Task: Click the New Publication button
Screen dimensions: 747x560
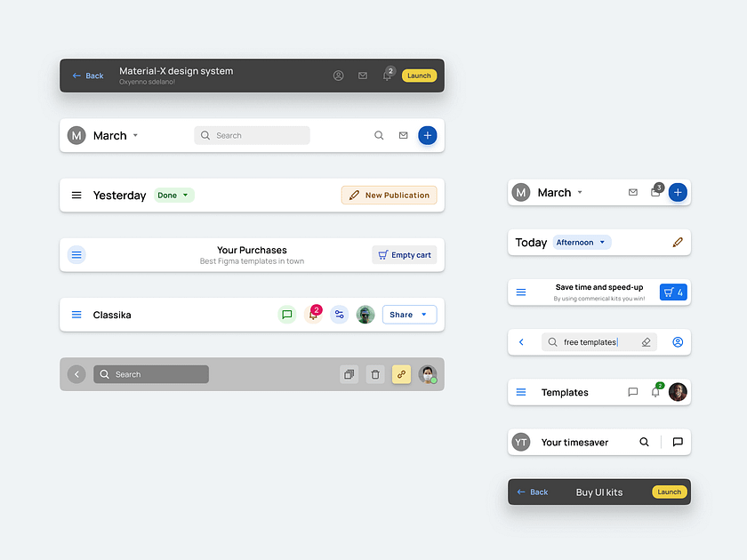Action: pos(389,195)
